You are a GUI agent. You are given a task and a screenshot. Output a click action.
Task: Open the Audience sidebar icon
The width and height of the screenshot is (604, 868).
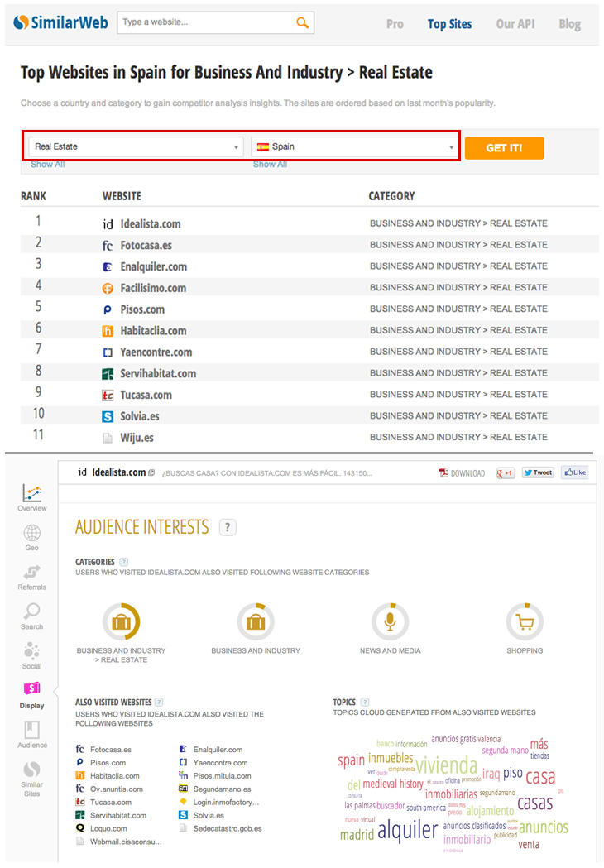coord(31,729)
